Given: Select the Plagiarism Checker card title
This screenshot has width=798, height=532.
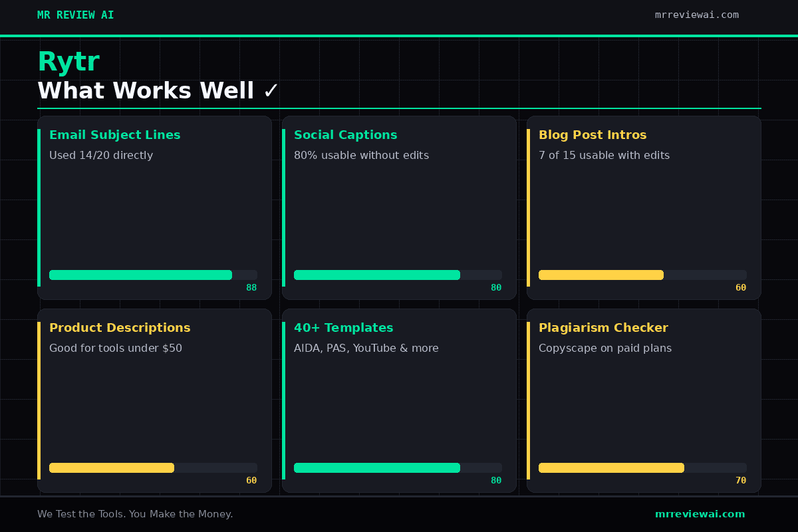Looking at the screenshot, I should point(603,328).
